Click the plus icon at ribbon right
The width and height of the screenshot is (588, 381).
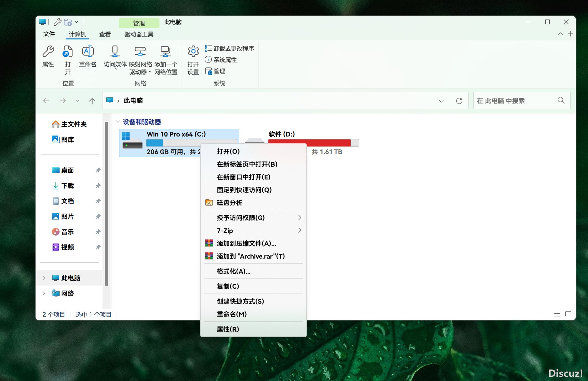[570, 34]
